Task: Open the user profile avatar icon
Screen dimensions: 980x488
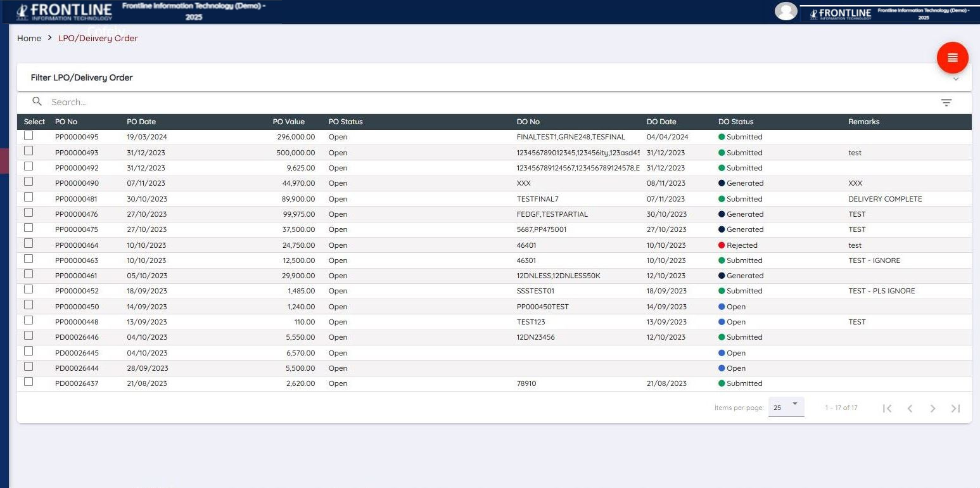Action: click(786, 11)
